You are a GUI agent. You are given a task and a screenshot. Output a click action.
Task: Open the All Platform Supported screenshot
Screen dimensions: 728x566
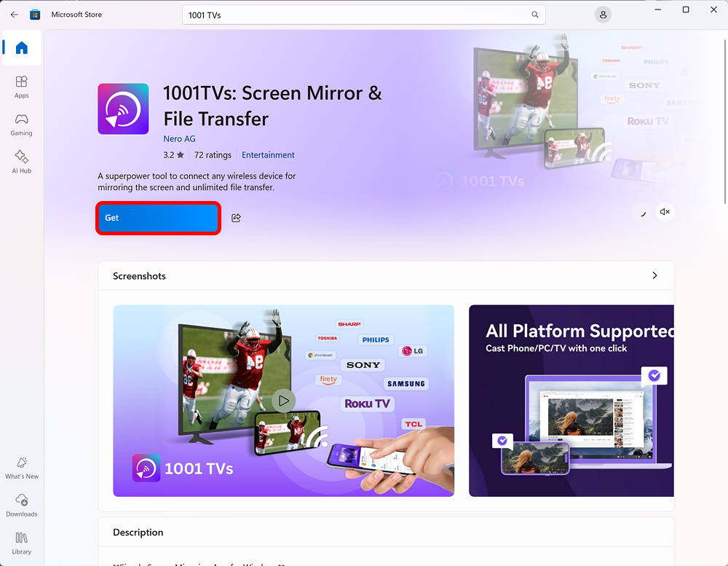pos(571,401)
